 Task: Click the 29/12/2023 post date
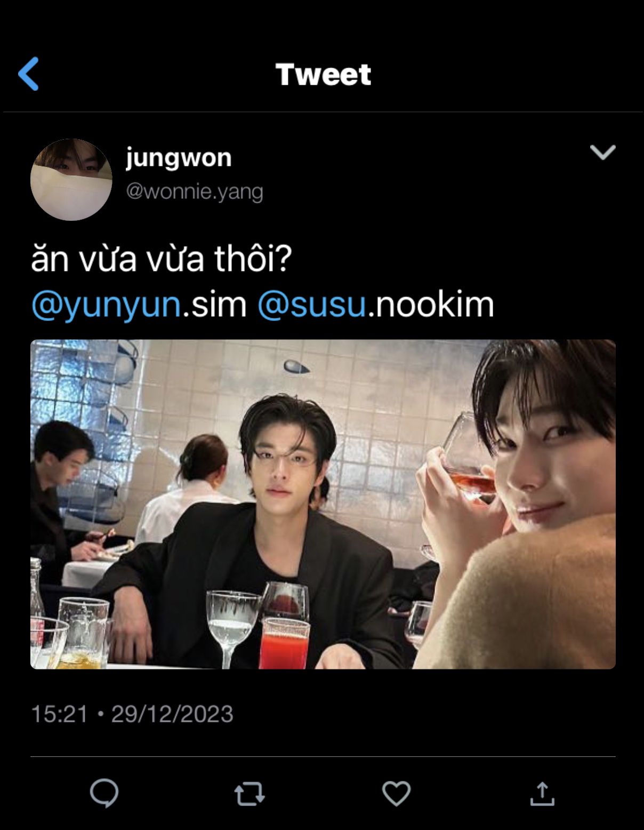[172, 714]
